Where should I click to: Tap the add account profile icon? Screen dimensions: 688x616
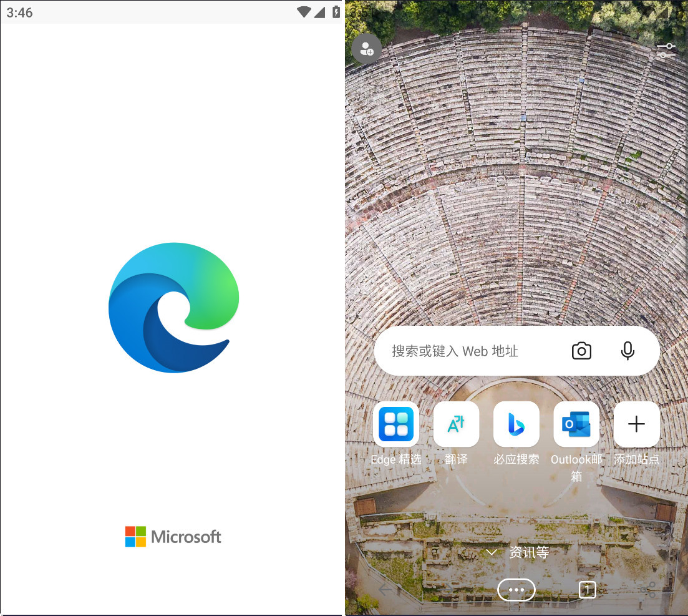click(x=367, y=49)
